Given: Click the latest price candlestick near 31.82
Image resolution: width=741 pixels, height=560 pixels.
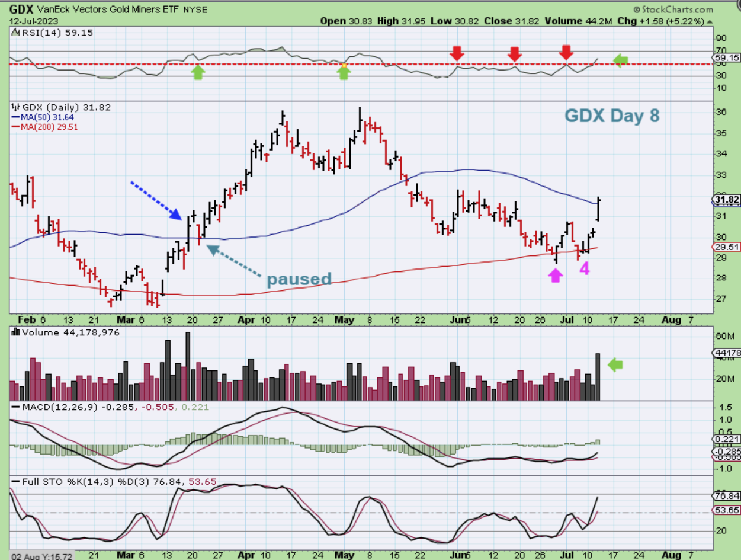Looking at the screenshot, I should [x=599, y=208].
